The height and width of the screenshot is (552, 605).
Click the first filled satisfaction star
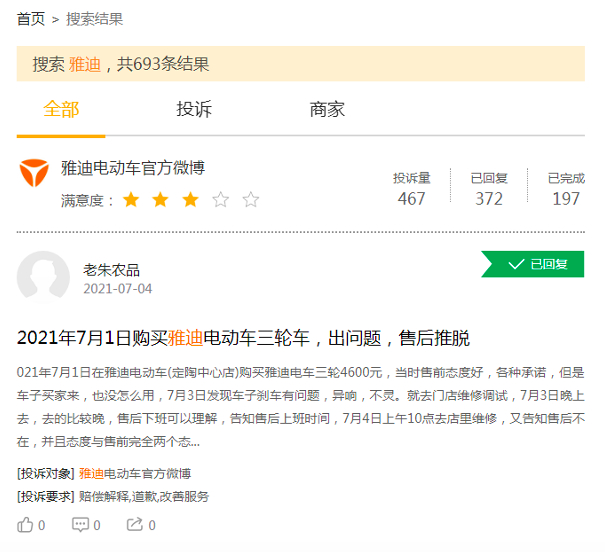coord(131,200)
